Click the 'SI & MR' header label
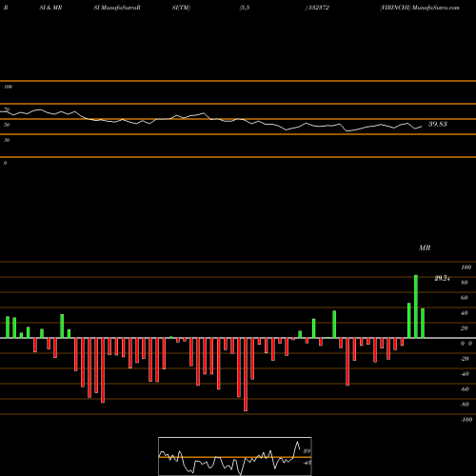 coord(50,8)
